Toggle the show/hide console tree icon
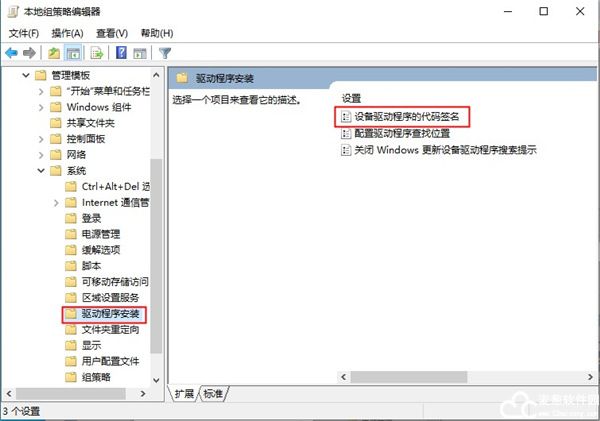Screen dimensions: 600x421 pyautogui.click(x=73, y=53)
